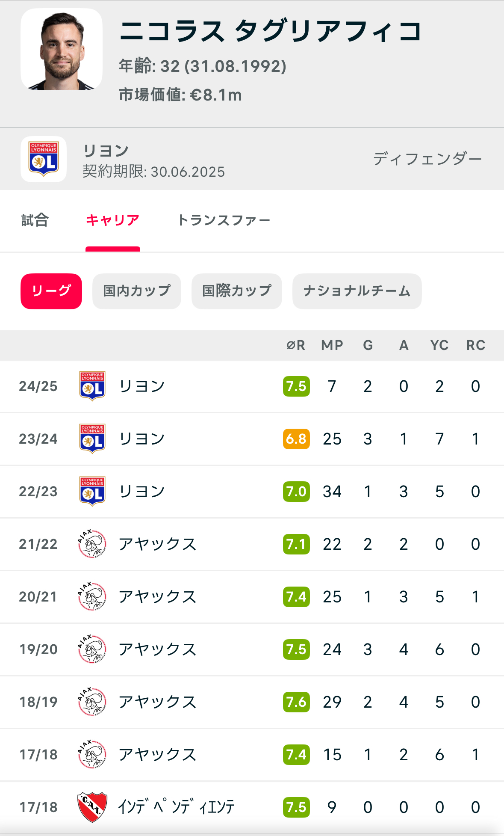Click the Independiente C.A.I. crest icon
Image resolution: width=504 pixels, height=836 pixels.
pos(92,807)
